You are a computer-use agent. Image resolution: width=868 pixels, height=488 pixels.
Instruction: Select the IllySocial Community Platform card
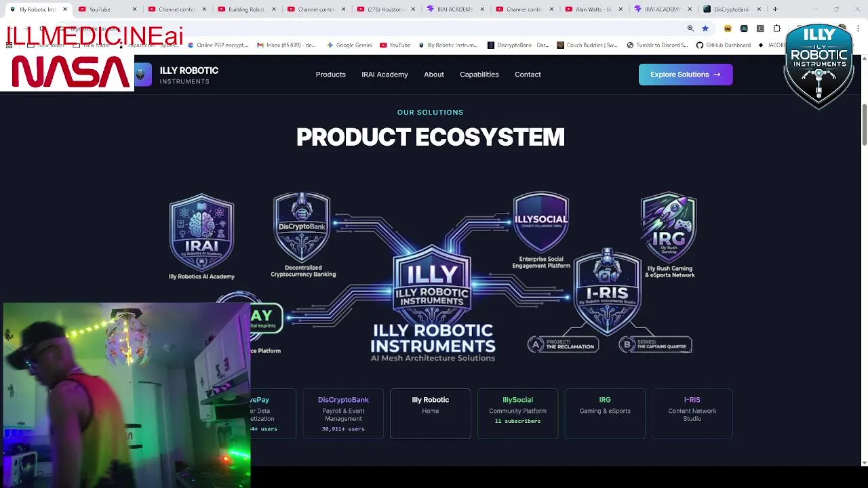517,413
